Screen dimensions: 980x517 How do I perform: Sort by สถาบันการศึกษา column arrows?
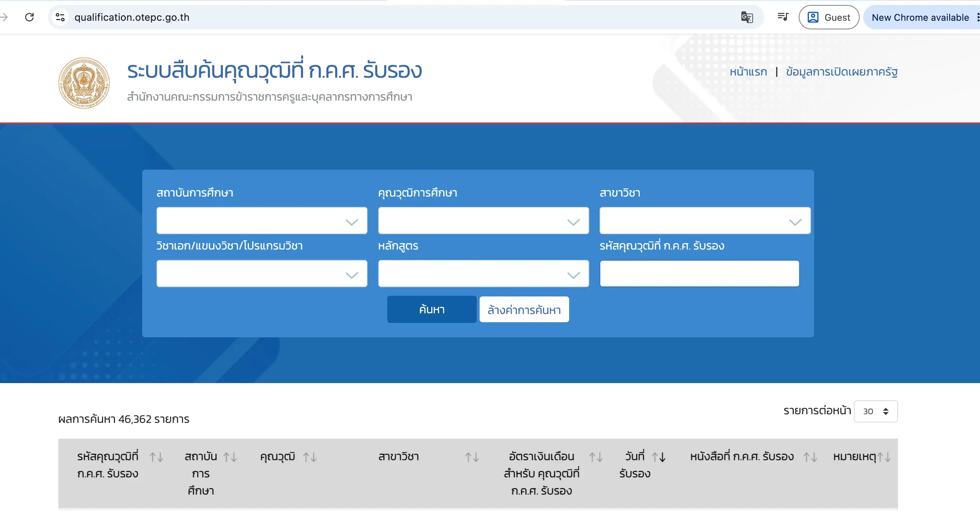tap(230, 457)
